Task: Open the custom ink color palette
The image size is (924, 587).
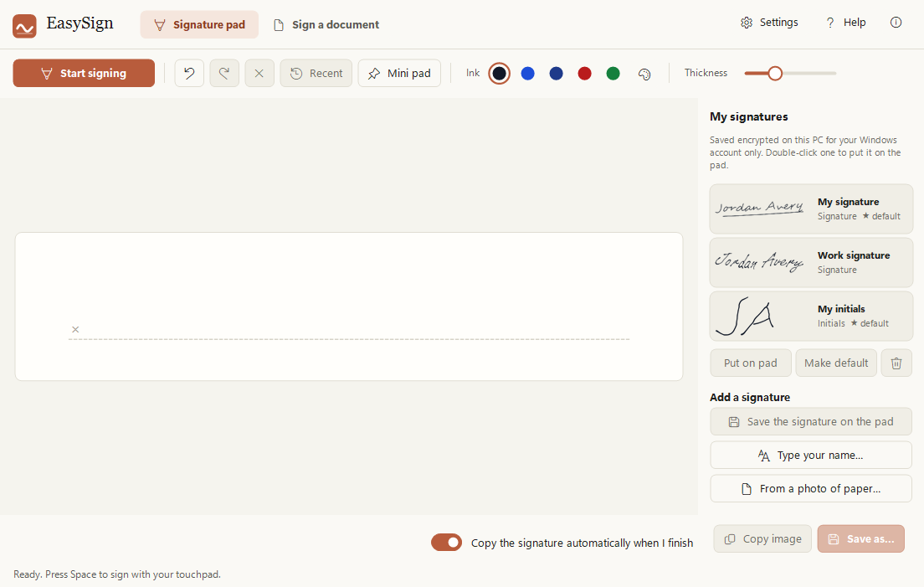Action: [644, 74]
